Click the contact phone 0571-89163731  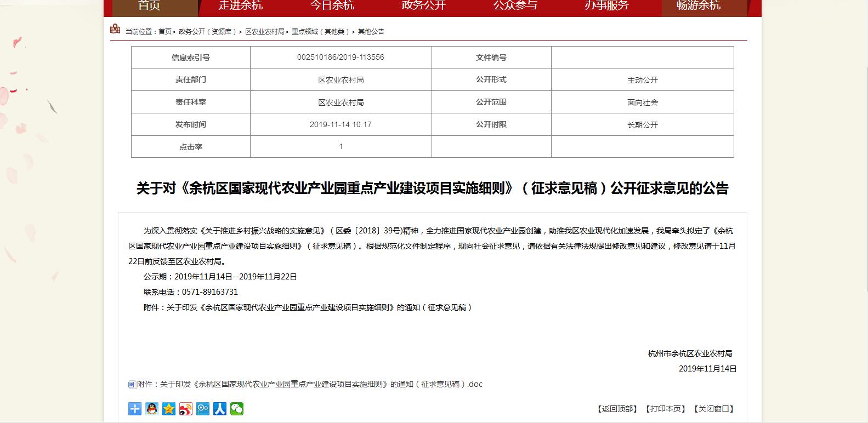point(210,292)
